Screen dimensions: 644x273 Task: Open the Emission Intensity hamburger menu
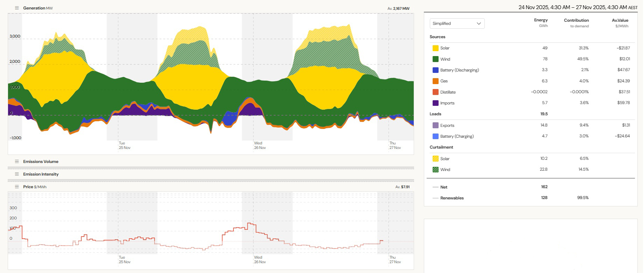pyautogui.click(x=16, y=174)
